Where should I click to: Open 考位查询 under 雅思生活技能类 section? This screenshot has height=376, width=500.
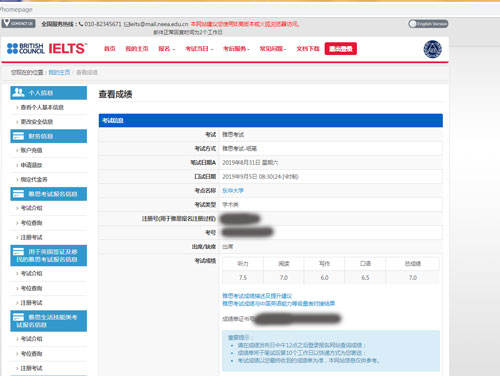click(31, 353)
